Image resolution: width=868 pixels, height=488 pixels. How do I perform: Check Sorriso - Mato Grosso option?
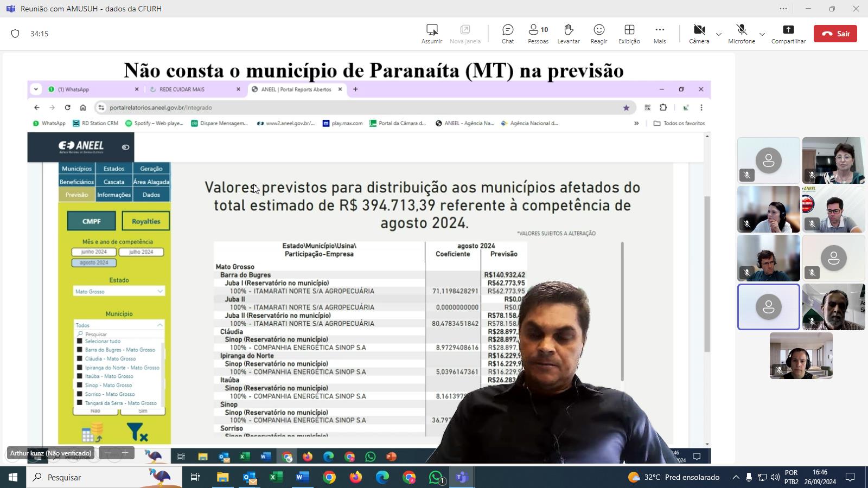(80, 394)
